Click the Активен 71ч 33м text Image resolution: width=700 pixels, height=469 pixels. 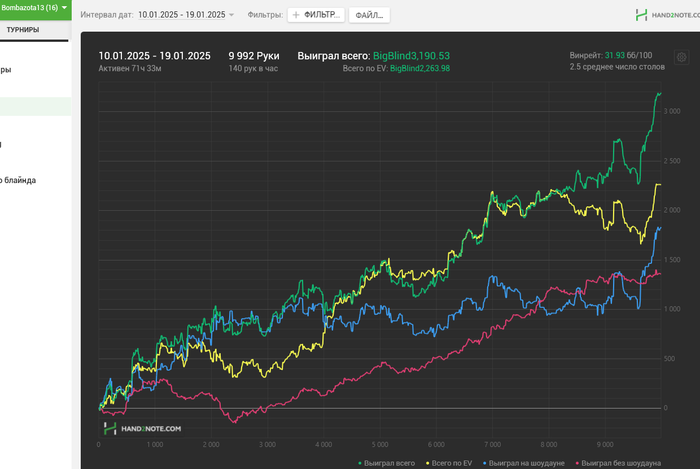[130, 68]
